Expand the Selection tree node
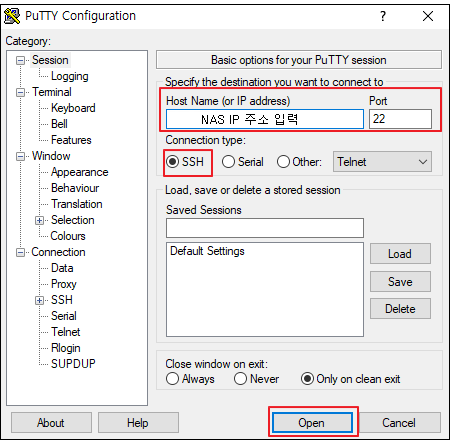This screenshot has height=448, width=450. tap(39, 220)
